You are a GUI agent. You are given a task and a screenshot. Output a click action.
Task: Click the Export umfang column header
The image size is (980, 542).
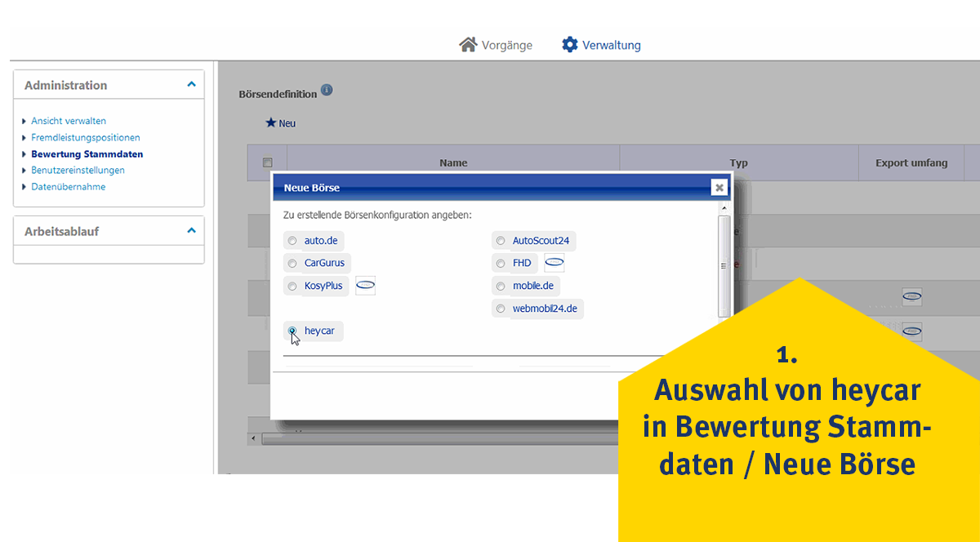[911, 162]
